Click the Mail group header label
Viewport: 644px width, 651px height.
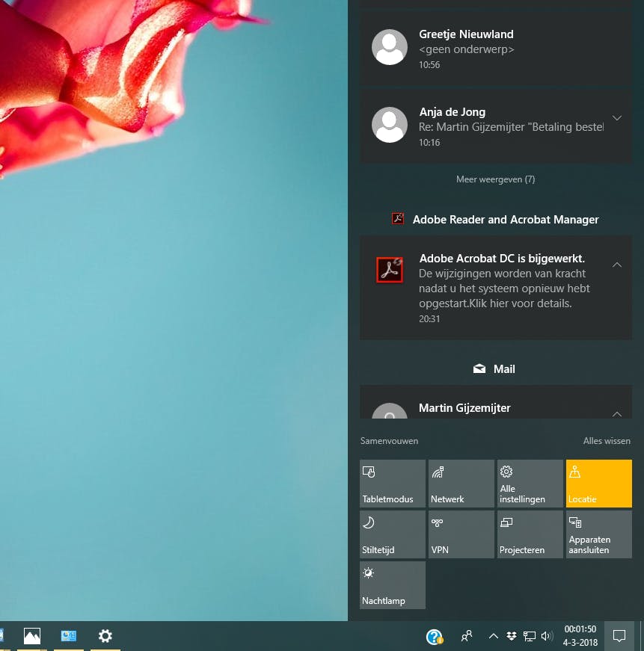coord(504,369)
